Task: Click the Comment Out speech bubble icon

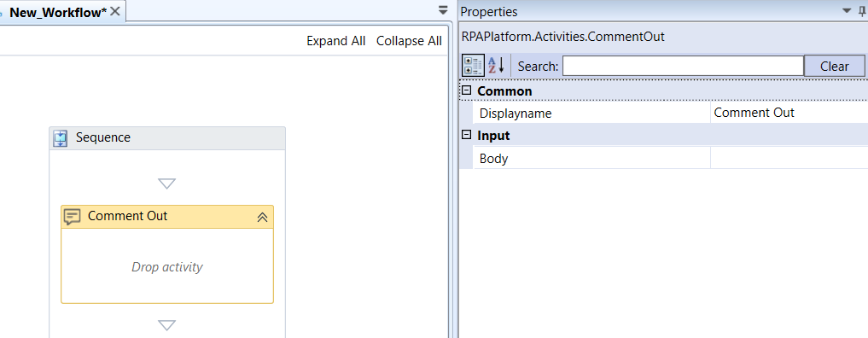Action: point(72,216)
